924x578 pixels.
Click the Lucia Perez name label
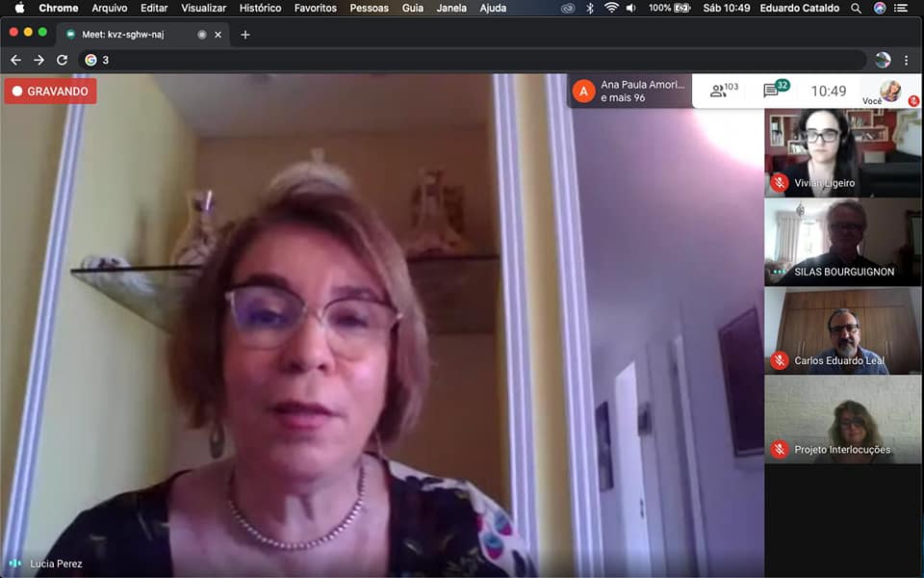(x=56, y=564)
